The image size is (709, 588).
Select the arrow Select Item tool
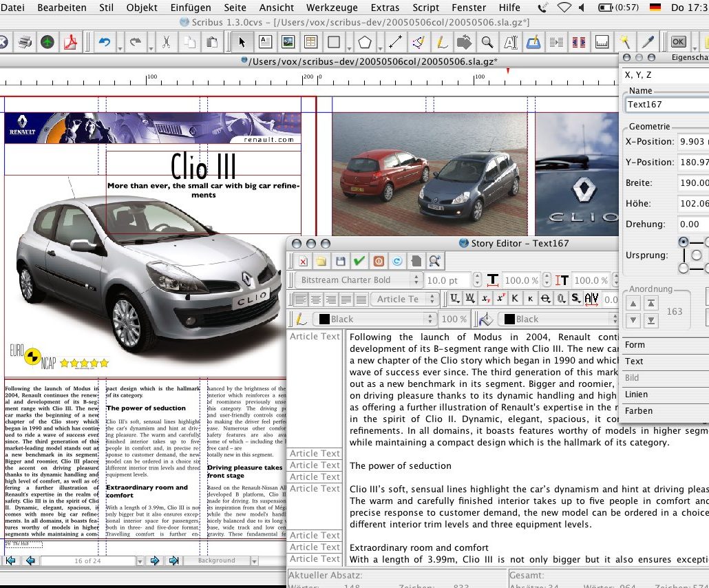pyautogui.click(x=242, y=42)
